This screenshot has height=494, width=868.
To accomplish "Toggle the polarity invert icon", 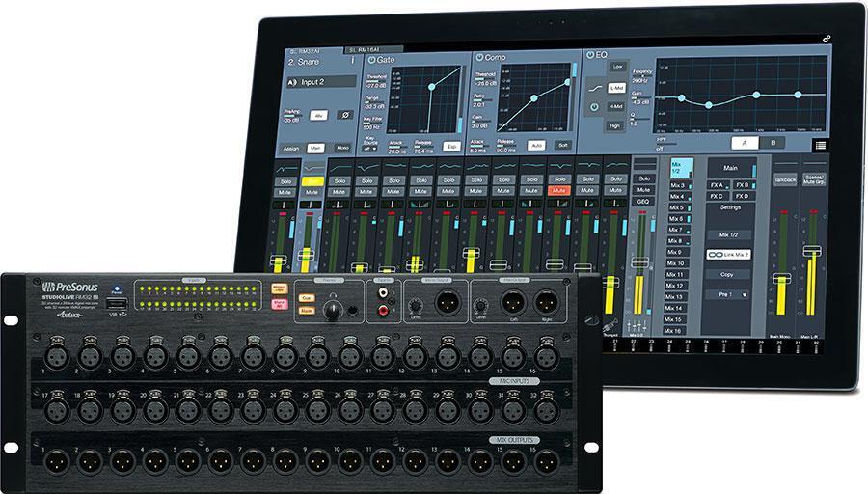I will click(x=345, y=115).
